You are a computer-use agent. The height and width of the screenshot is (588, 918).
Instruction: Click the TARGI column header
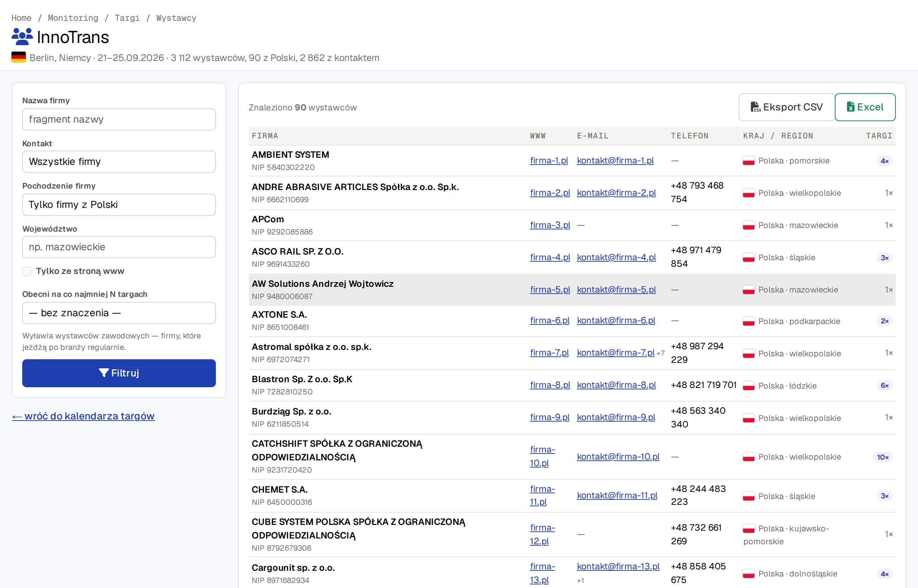pyautogui.click(x=879, y=136)
